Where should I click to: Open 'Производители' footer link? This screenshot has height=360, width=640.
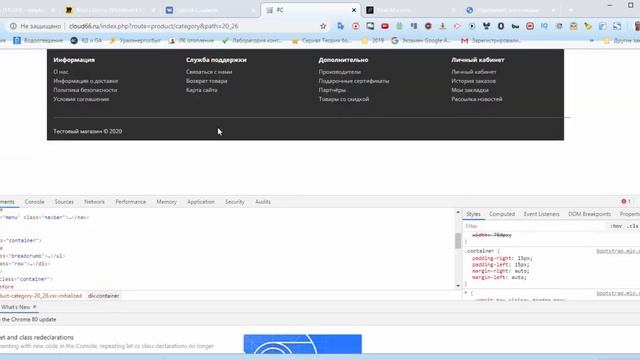(340, 72)
